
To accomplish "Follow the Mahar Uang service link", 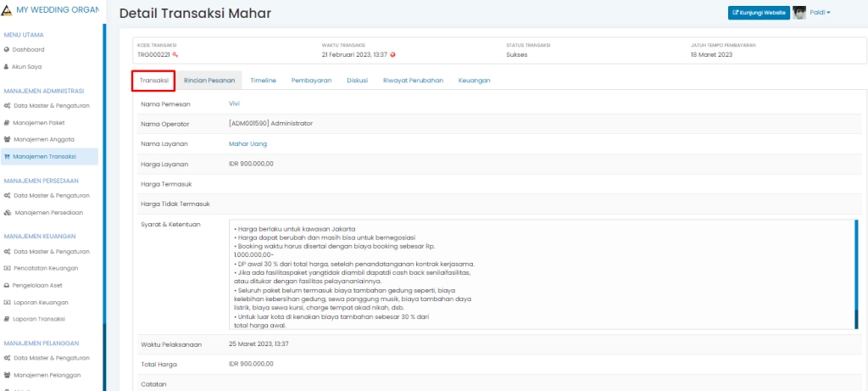I will coord(248,144).
